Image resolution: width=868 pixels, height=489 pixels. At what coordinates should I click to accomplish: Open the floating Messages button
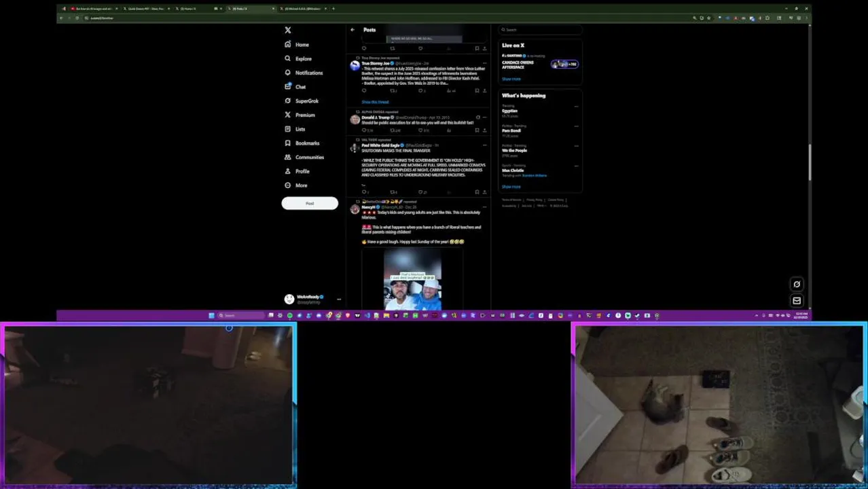pos(797,301)
